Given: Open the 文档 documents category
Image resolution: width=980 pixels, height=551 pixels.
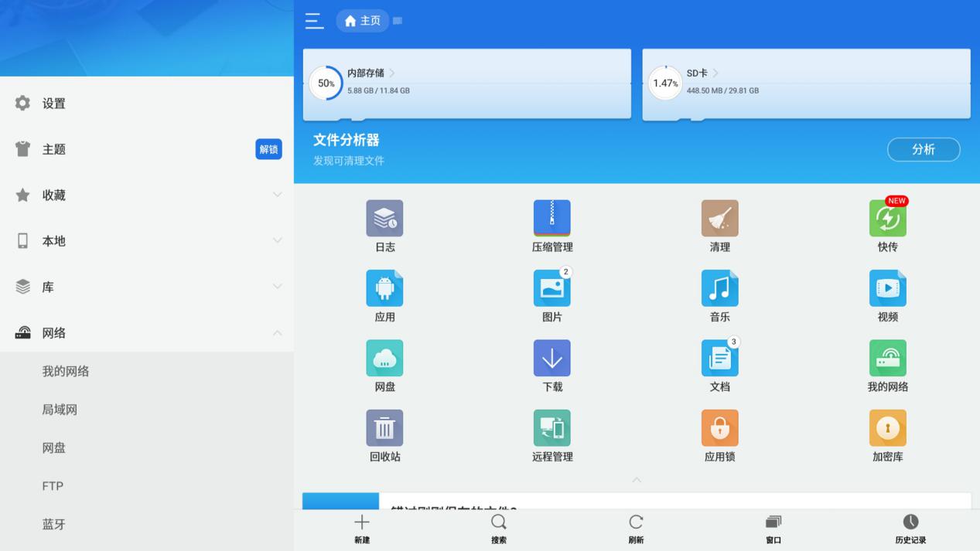Looking at the screenshot, I should (720, 358).
